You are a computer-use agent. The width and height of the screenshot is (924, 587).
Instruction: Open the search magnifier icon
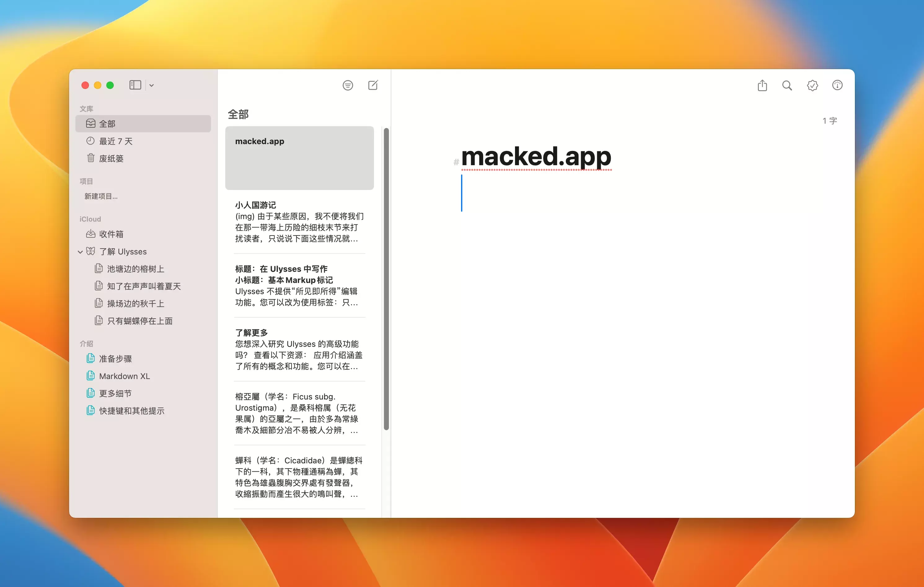pyautogui.click(x=787, y=85)
